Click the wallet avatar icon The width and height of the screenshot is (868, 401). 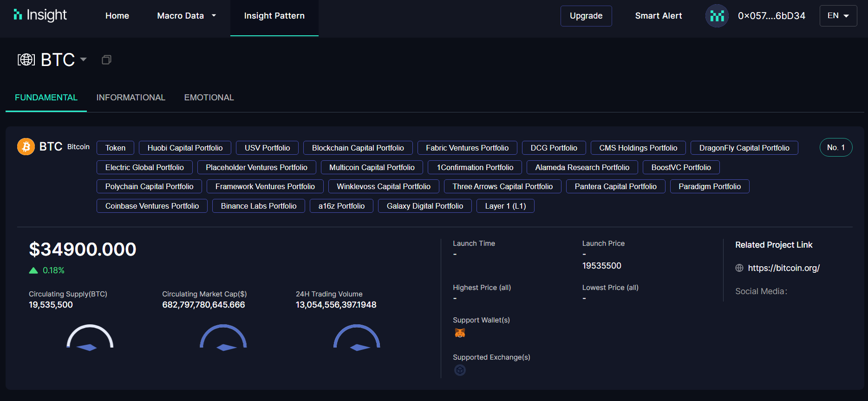[x=717, y=16]
